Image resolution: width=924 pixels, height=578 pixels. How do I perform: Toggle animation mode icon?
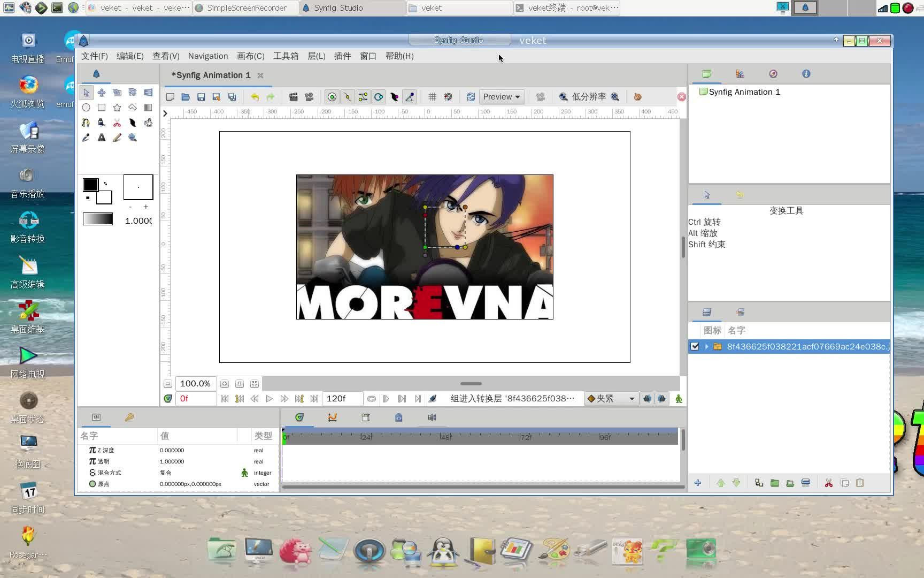(679, 399)
